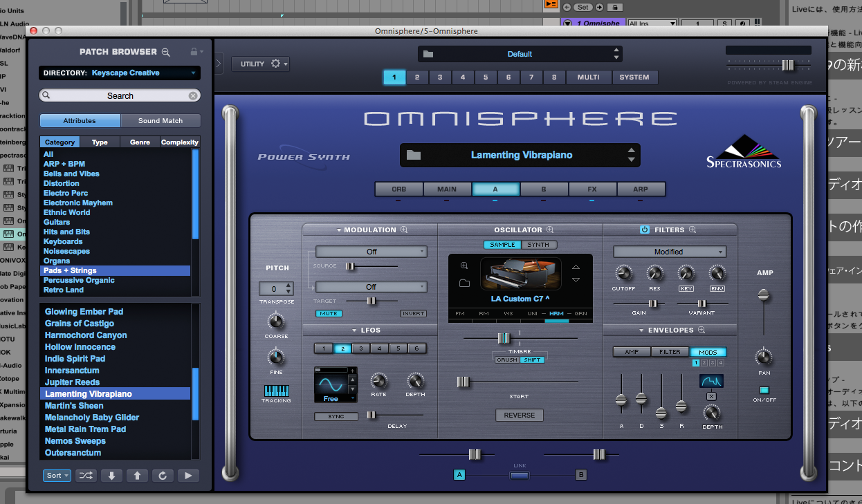
Task: Open the Modulation zoom magnifier
Action: [x=404, y=230]
